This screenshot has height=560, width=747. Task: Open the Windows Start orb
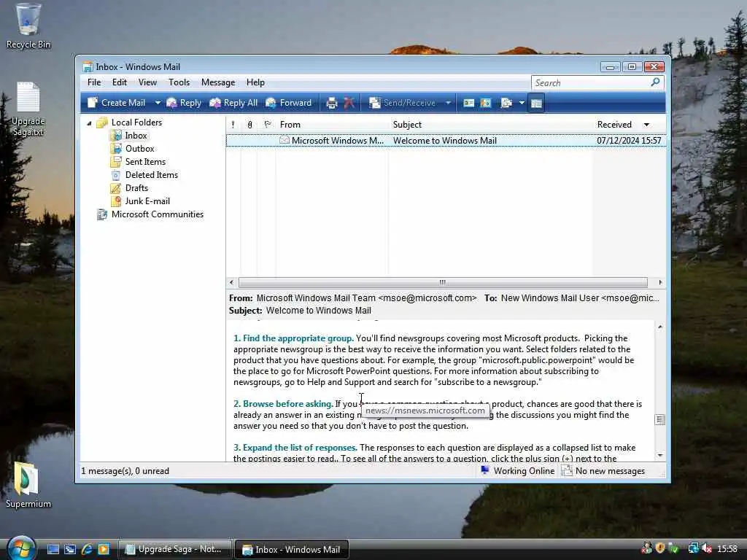coord(21,548)
